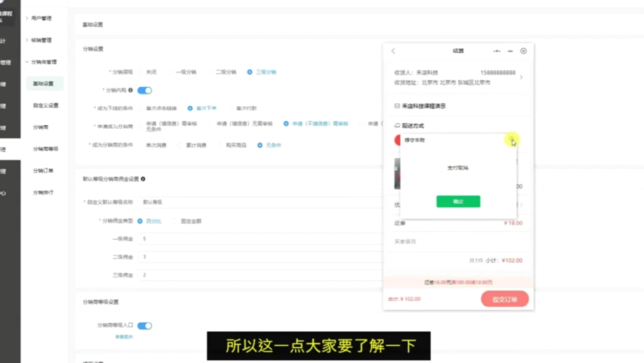Click the circular target icon in checkout header

tap(523, 51)
